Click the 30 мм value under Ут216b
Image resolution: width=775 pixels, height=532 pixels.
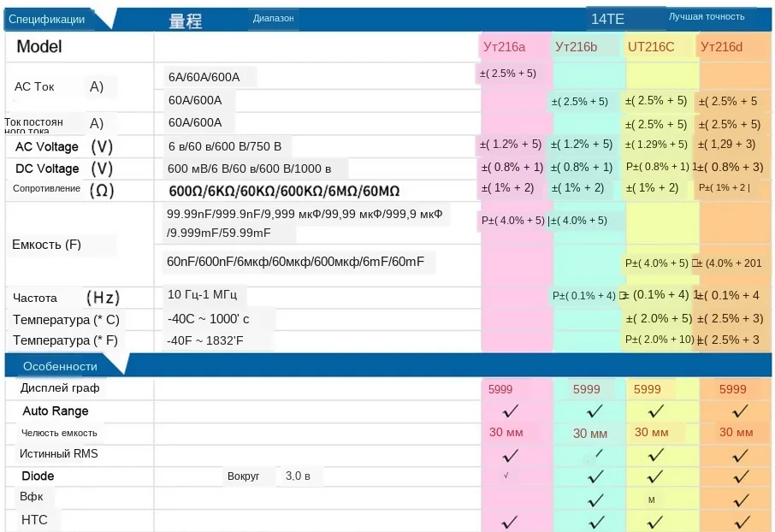(589, 434)
